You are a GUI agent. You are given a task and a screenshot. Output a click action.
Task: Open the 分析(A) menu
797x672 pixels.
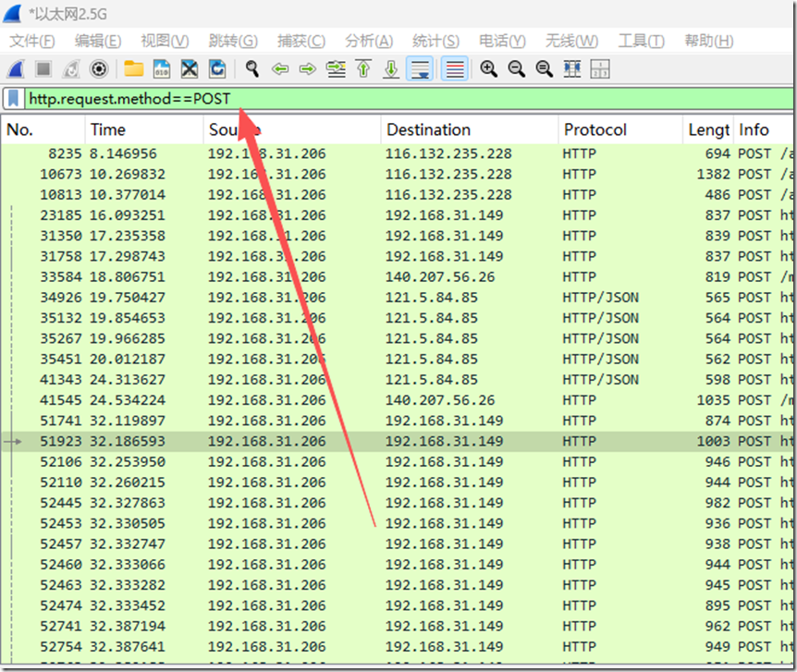pos(369,41)
